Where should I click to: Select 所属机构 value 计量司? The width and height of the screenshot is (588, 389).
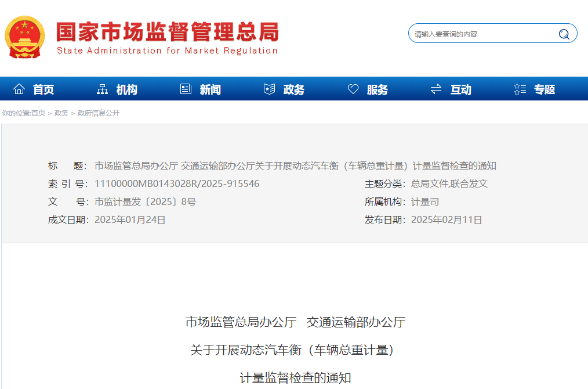(425, 201)
